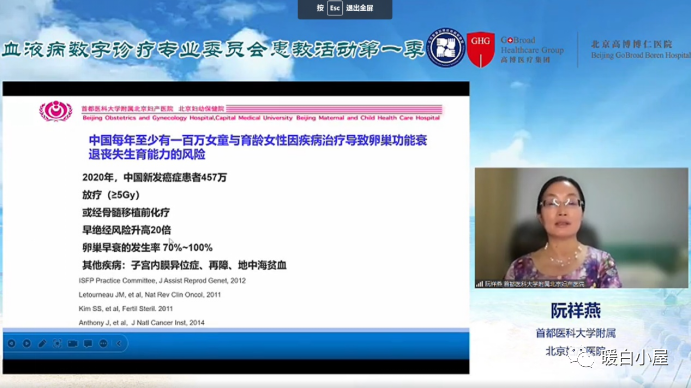Screen dimensions: 691x388
Task: Click the 暖白小屋 watermark text
Action: [x=634, y=358]
